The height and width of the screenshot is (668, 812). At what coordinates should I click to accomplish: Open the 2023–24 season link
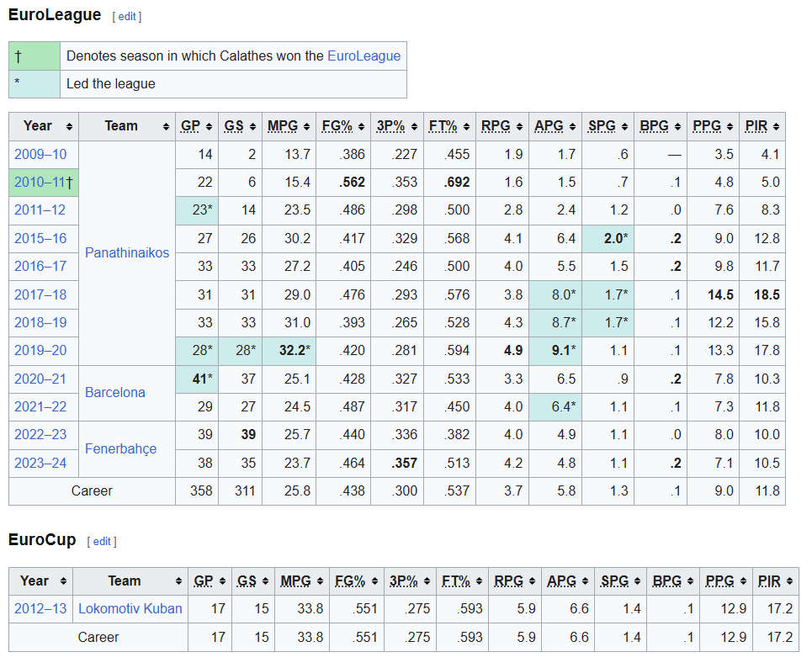pyautogui.click(x=40, y=463)
